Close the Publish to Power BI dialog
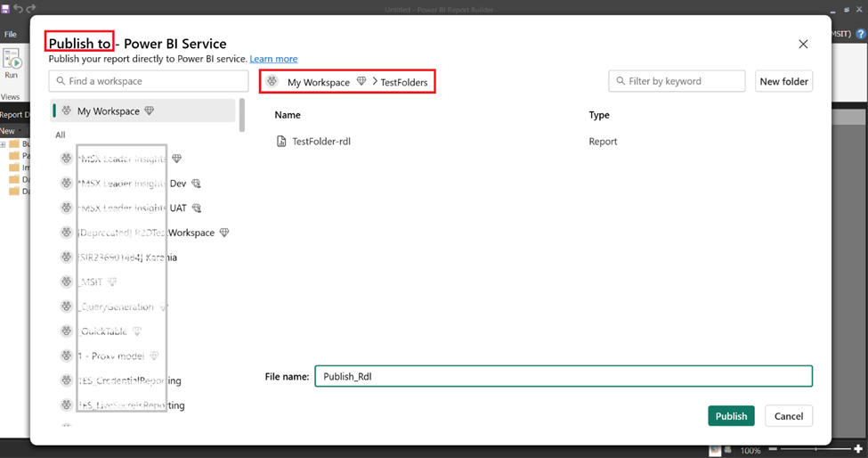Image resolution: width=868 pixels, height=458 pixels. coord(803,44)
